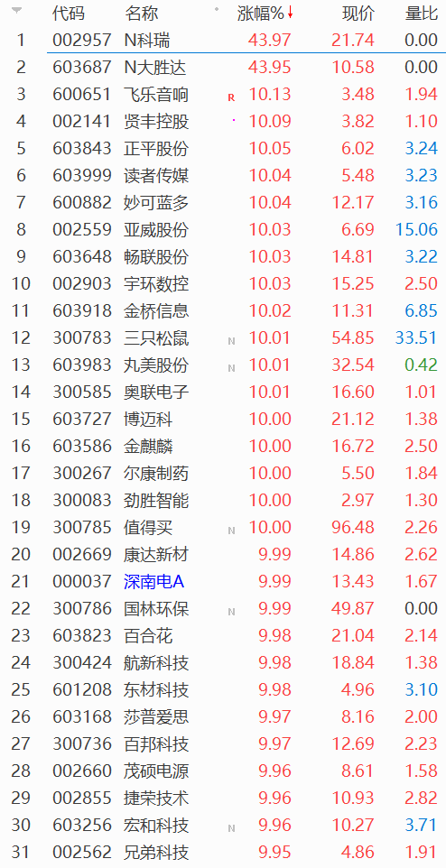Click the red sort arrow beside 涨幅%
The width and height of the screenshot is (446, 868).
point(290,14)
